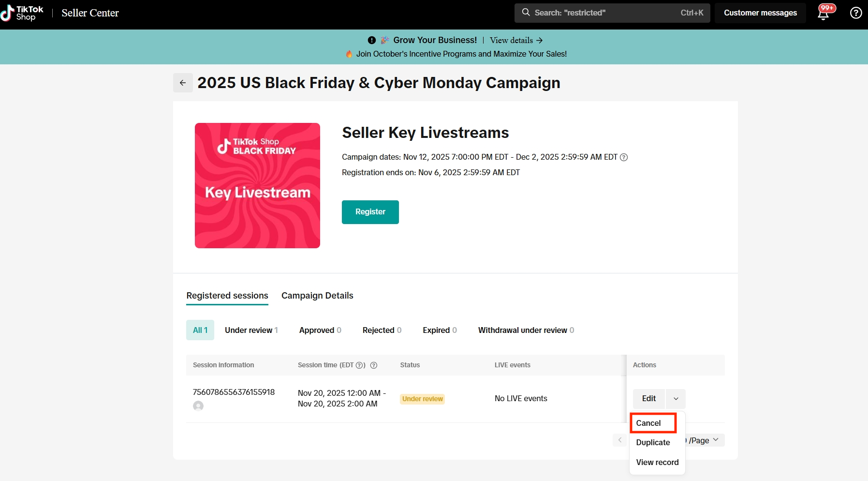Open the notifications bell
Viewport: 868px width, 481px height.
[824, 13]
